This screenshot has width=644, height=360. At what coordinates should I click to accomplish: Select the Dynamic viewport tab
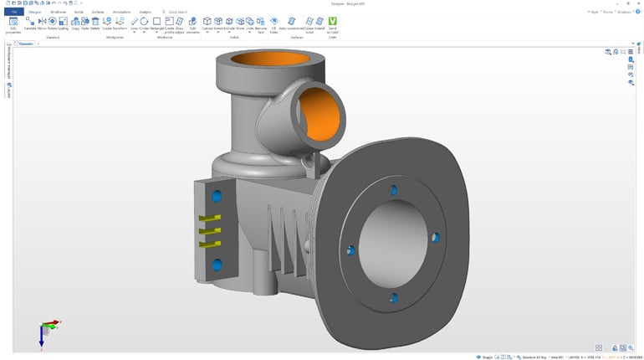click(26, 43)
